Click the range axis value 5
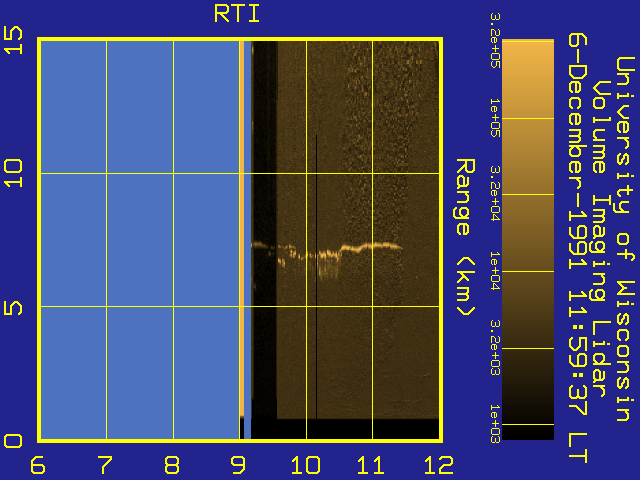Viewport: 640px width, 480px height. 13,307
